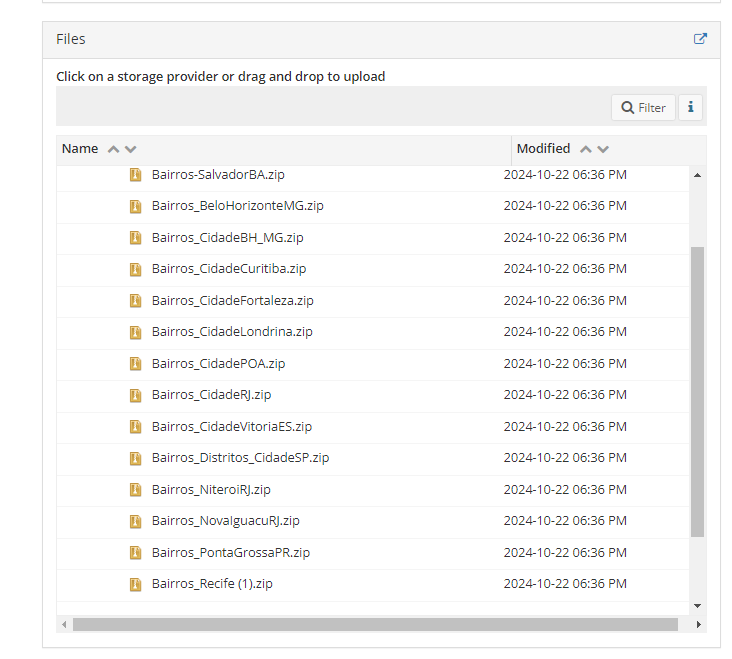Click zip icon for Bairros_NovaIguacuRJ.zip

tap(135, 521)
